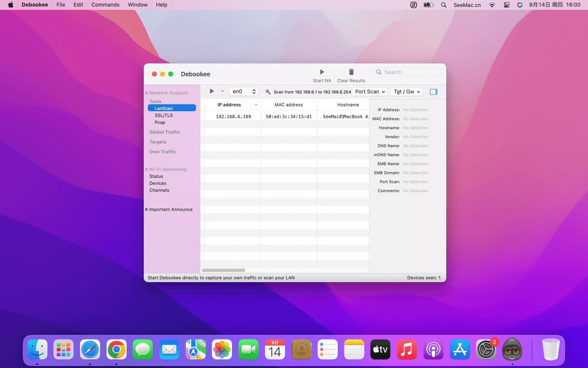Click the Start NA play icon
Viewport: 588px width, 368px height.
tap(322, 72)
